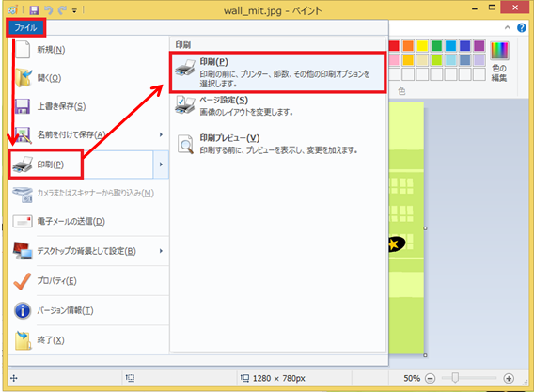The image size is (534, 392).
Task: Click the undo arrow in quick access toolbar
Action: click(x=49, y=10)
